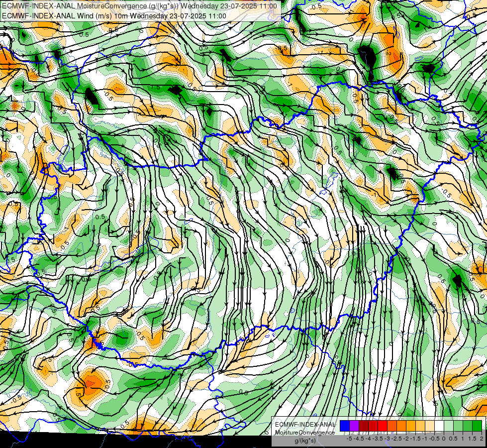Choose the darkest green legend swatch
This screenshot has height=448, width=487.
click(x=477, y=426)
